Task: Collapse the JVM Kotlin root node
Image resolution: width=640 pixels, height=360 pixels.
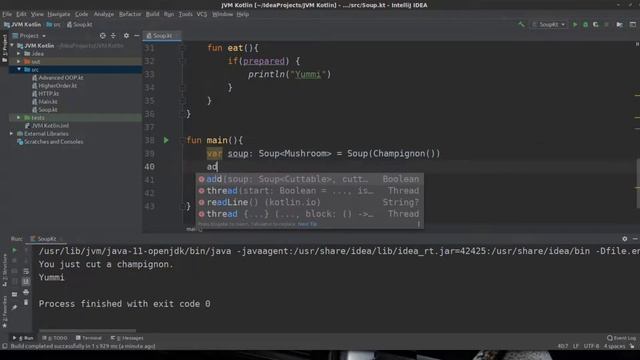Action: tap(12, 46)
